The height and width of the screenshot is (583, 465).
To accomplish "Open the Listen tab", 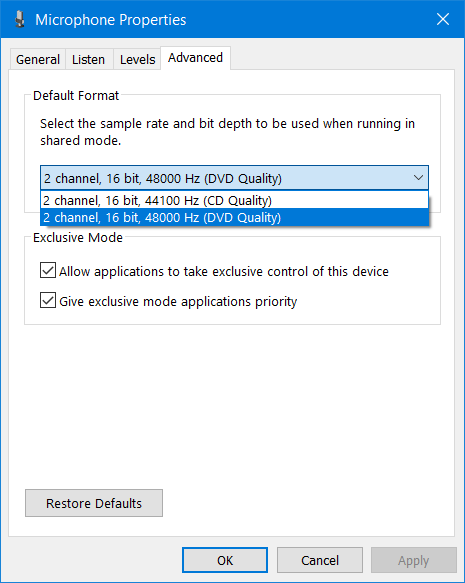I will [x=88, y=59].
